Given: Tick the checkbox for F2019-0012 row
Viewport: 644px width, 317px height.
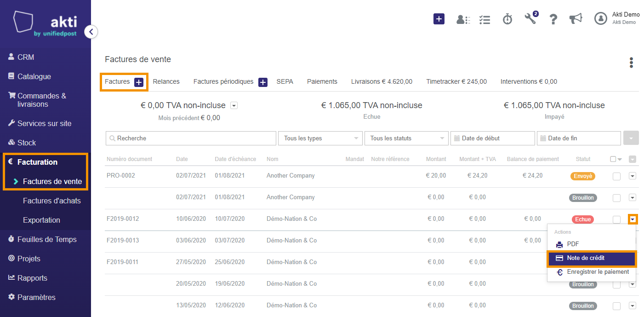Looking at the screenshot, I should (x=617, y=219).
